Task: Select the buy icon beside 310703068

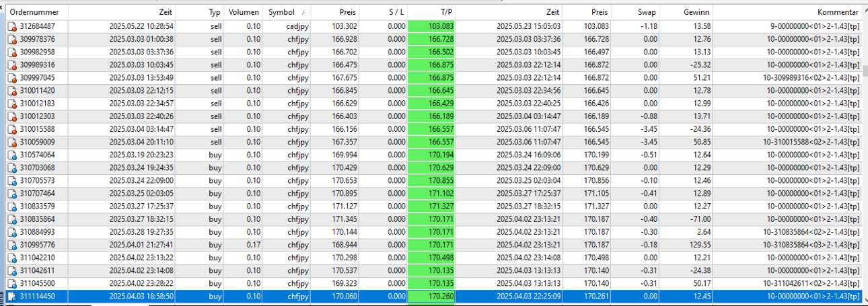Action: [11, 167]
